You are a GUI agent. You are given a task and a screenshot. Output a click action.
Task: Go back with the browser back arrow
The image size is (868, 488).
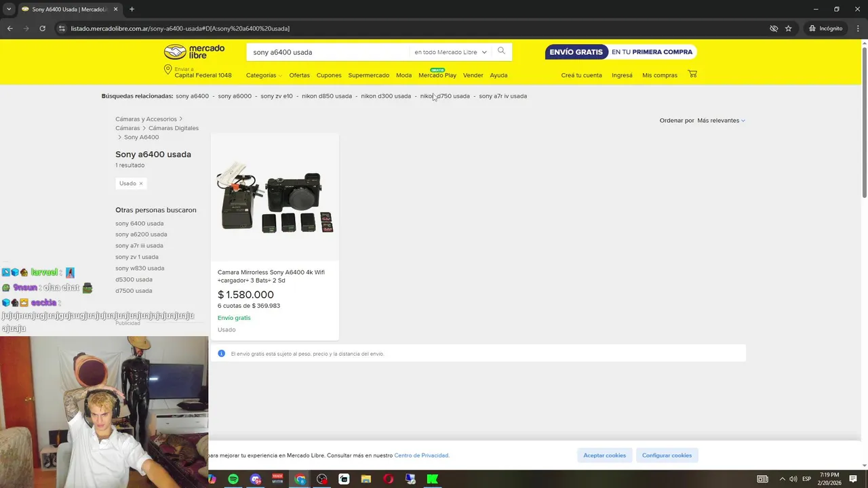(10, 28)
